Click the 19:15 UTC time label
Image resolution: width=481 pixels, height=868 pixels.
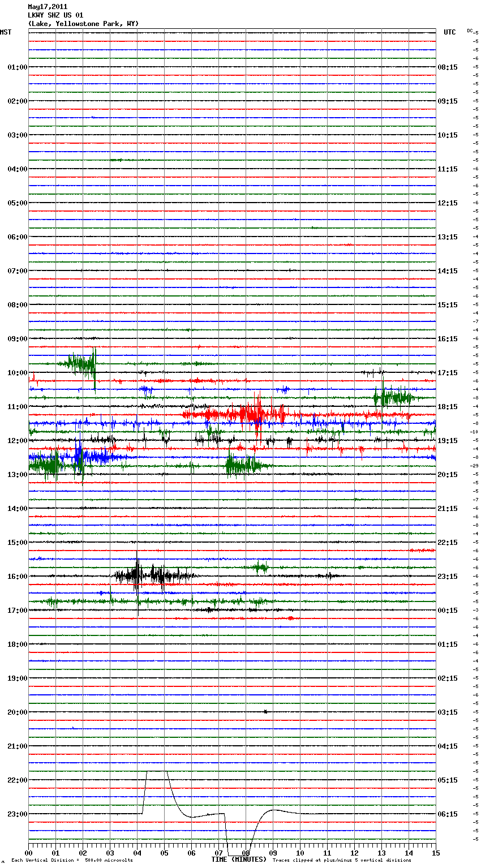coord(448,441)
